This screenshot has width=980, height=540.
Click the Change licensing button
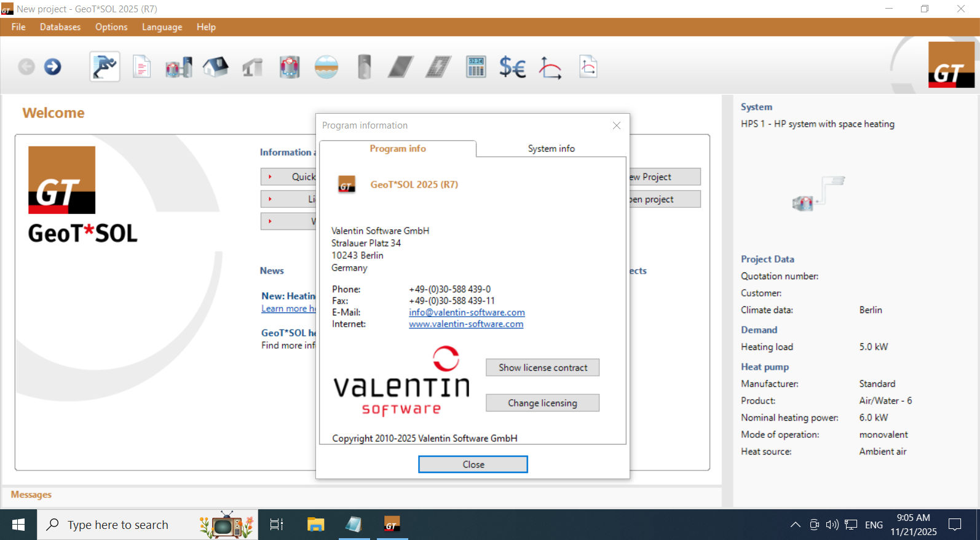[x=542, y=403]
